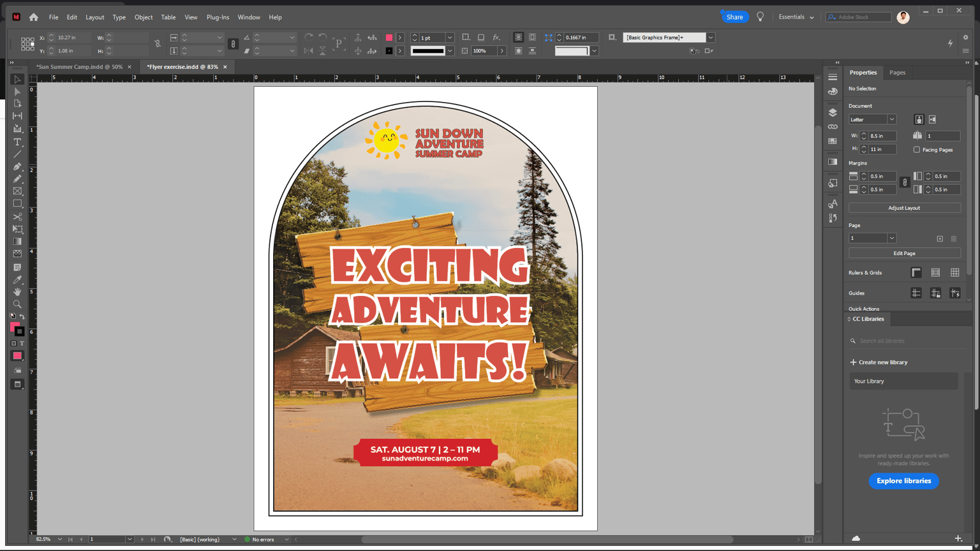Select the Selection tool arrow
980x551 pixels.
point(17,80)
